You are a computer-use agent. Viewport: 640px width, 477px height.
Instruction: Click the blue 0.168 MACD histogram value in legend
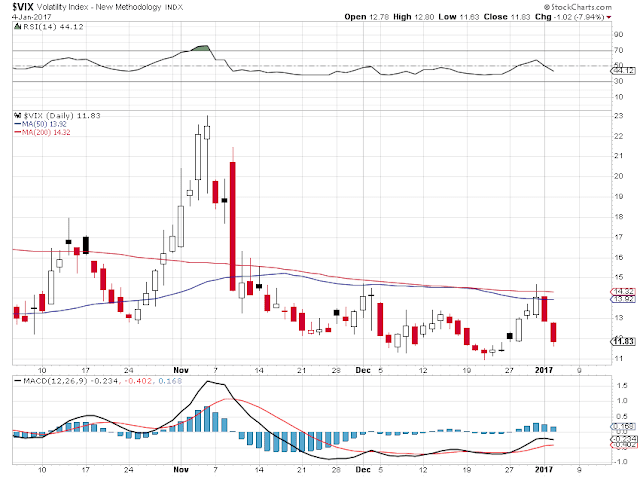(x=170, y=381)
